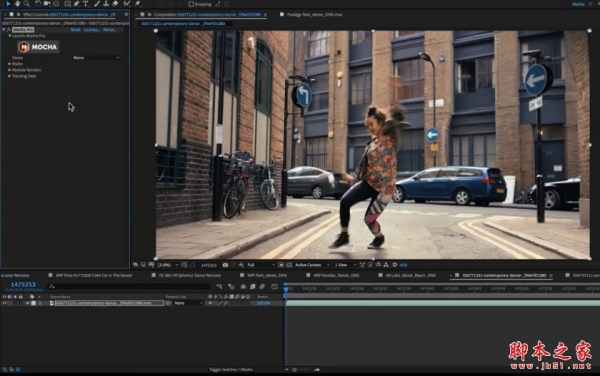Select the Eraser tool
Screen dimensions: 600x376
point(115,3)
